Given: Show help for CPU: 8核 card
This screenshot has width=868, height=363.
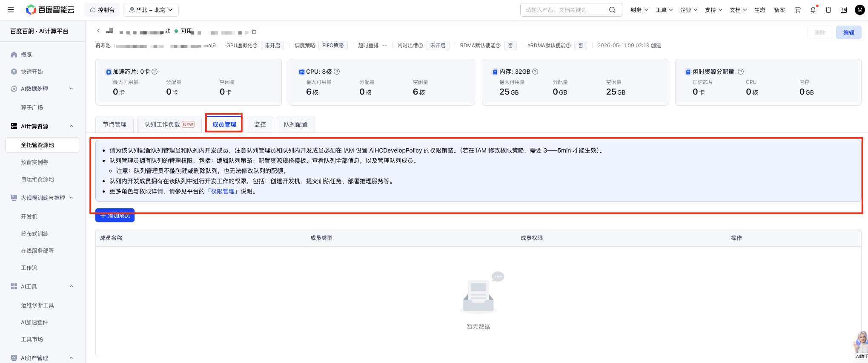Looking at the screenshot, I should tap(337, 72).
